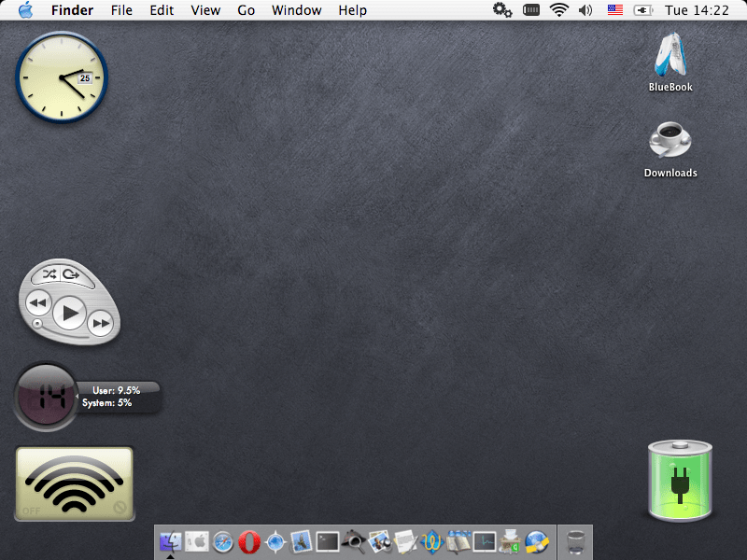Launch Terminal from the Dock
This screenshot has height=560, width=747.
pyautogui.click(x=327, y=541)
